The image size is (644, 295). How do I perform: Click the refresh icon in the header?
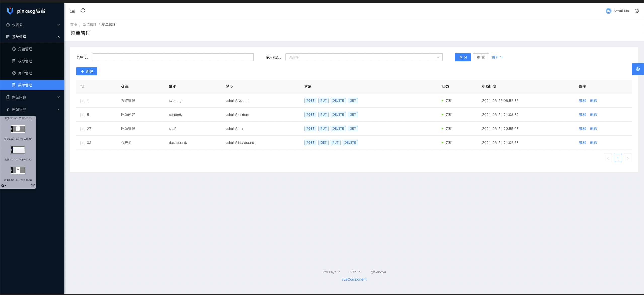tap(83, 10)
